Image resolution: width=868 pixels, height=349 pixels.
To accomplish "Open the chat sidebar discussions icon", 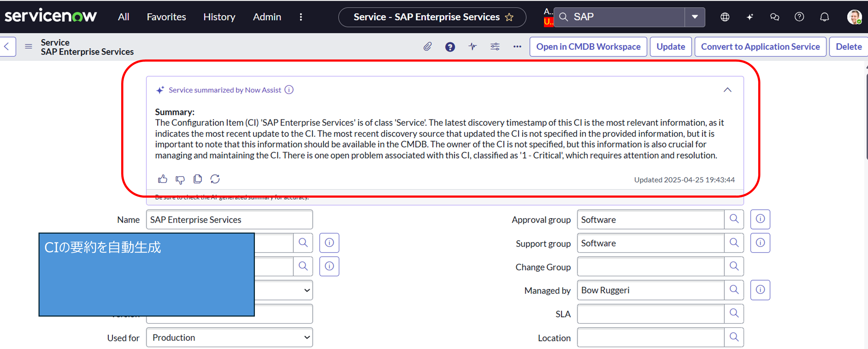I will (775, 17).
